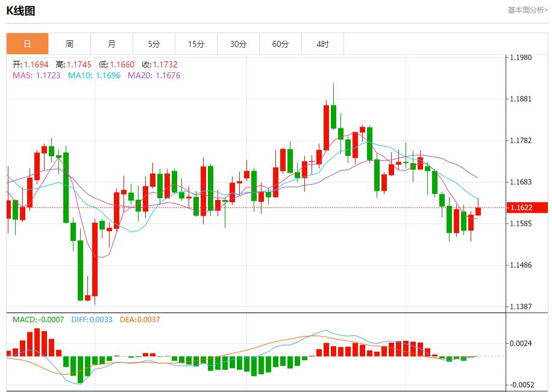Switch to the 周 weekly timeframe tab

coord(70,43)
